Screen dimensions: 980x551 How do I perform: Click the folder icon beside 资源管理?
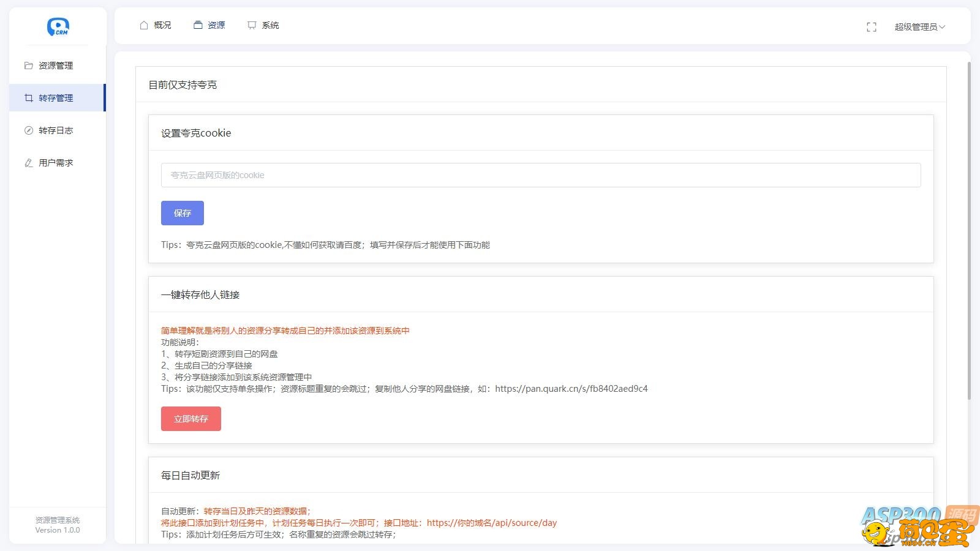click(28, 66)
